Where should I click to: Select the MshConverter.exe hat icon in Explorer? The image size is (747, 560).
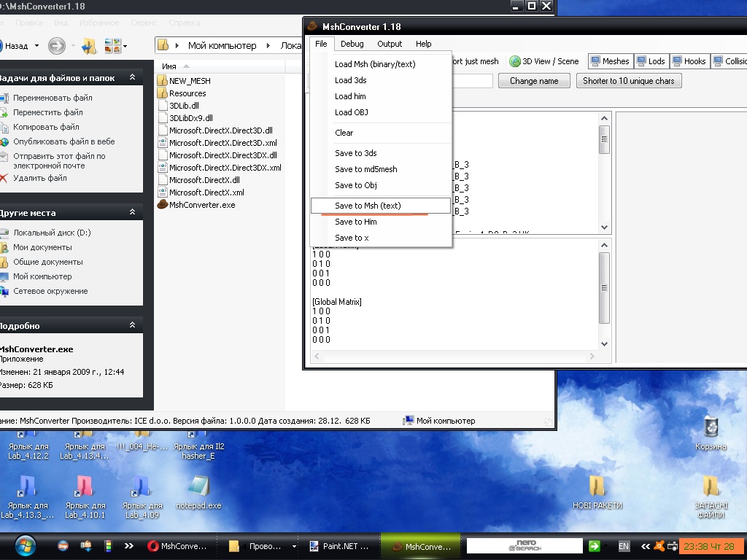pos(163,205)
